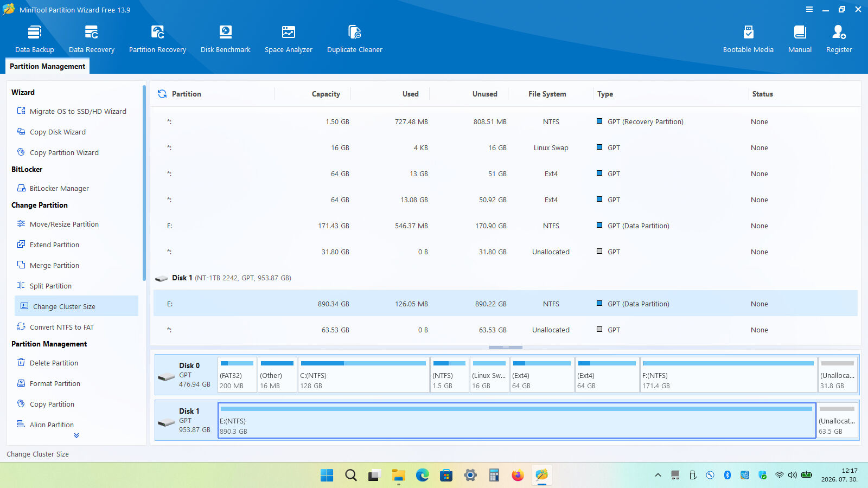Select the 1.50 GB Recovery Partition row
Viewport: 868px width, 488px height.
[x=506, y=121]
